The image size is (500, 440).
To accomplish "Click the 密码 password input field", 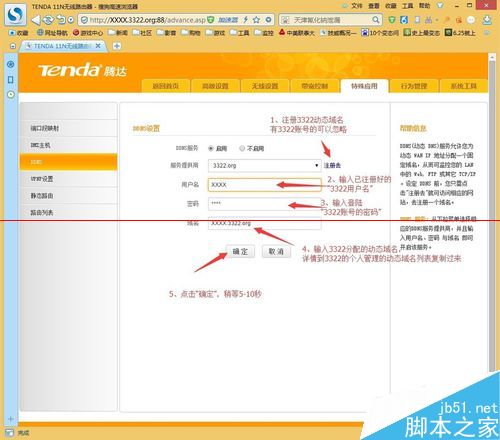I will [265, 204].
